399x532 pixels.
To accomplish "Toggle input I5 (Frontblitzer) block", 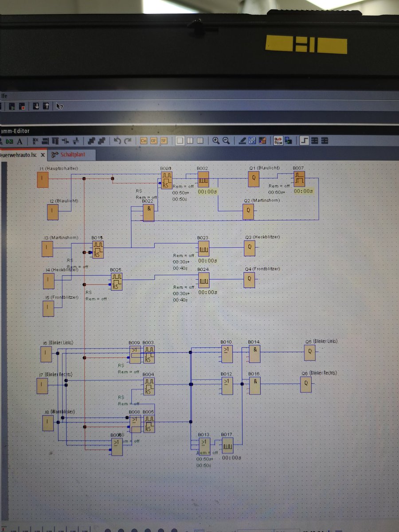I will pyautogui.click(x=48, y=309).
